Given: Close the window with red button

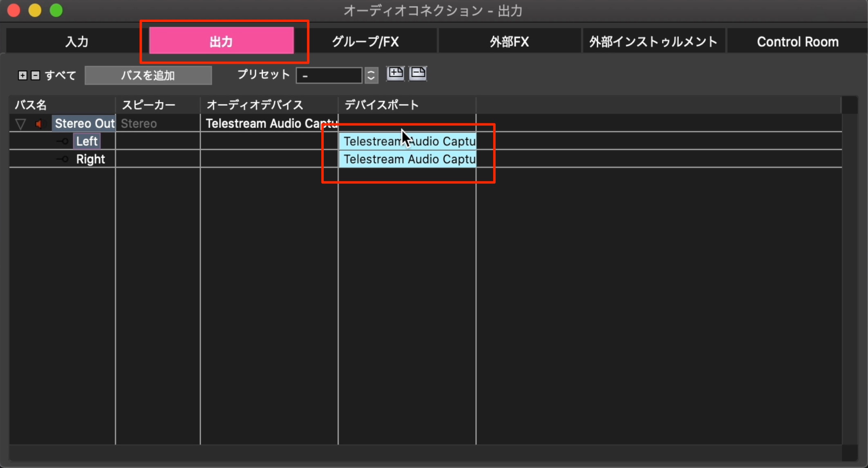Looking at the screenshot, I should click(x=14, y=10).
